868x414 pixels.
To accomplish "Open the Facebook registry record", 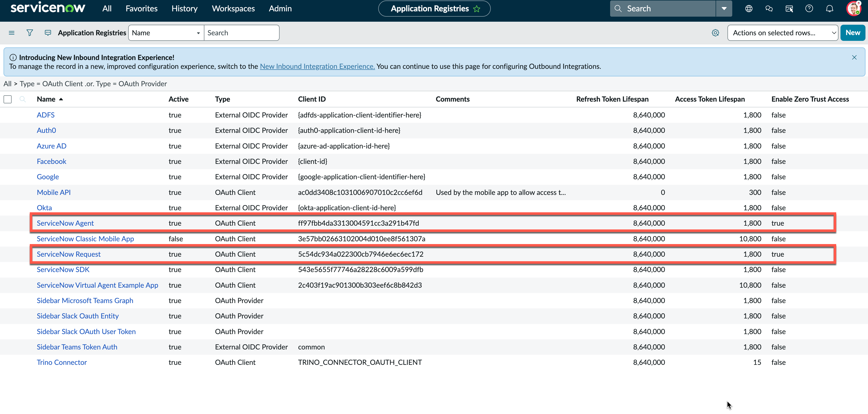I will [x=51, y=161].
